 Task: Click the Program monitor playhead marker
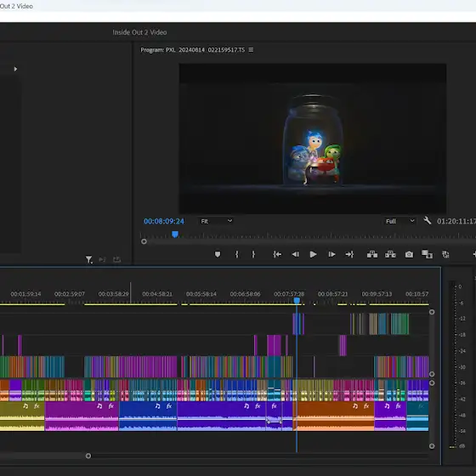[x=175, y=234]
